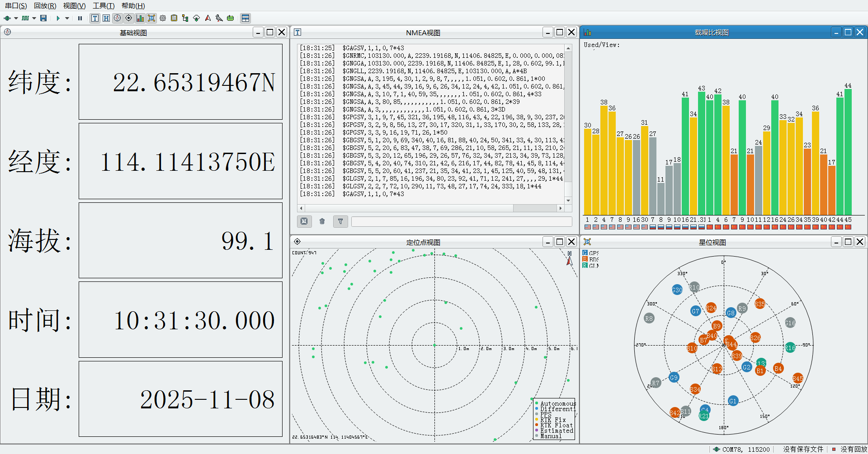This screenshot has width=868, height=454.
Task: Click satellite B45 in the sky plot
Action: [x=798, y=379]
